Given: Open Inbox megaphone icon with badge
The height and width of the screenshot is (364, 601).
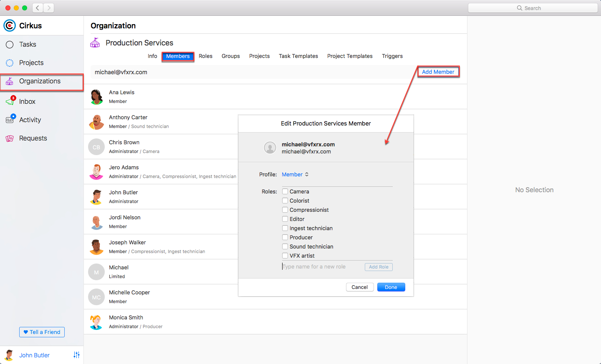Looking at the screenshot, I should 10,101.
